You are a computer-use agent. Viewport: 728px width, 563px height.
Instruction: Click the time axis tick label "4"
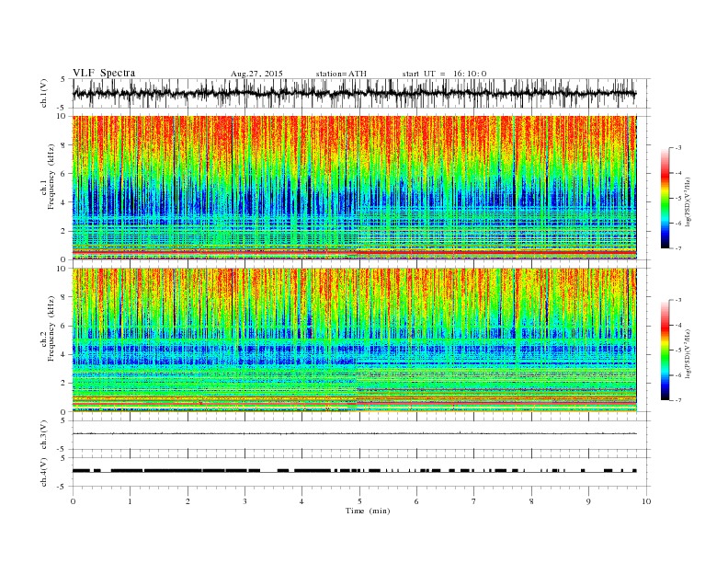pos(301,501)
